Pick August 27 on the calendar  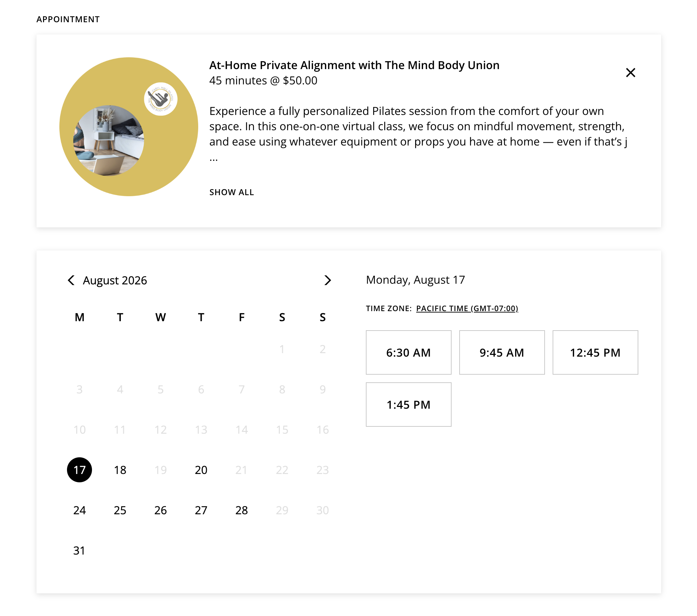[x=201, y=510]
